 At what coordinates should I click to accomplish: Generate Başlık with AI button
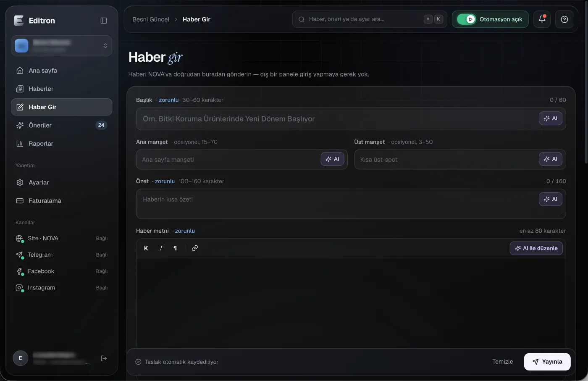[x=550, y=118]
